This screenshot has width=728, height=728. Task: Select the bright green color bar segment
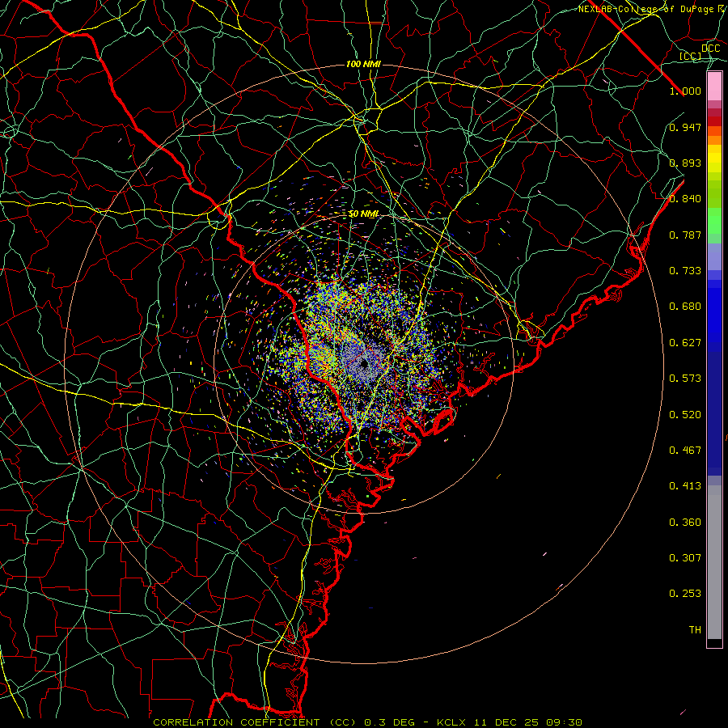tap(714, 221)
